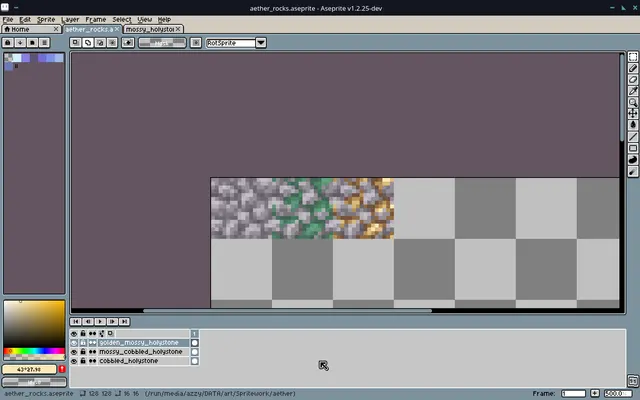
Task: Click the red color warning icon
Action: coord(62,369)
